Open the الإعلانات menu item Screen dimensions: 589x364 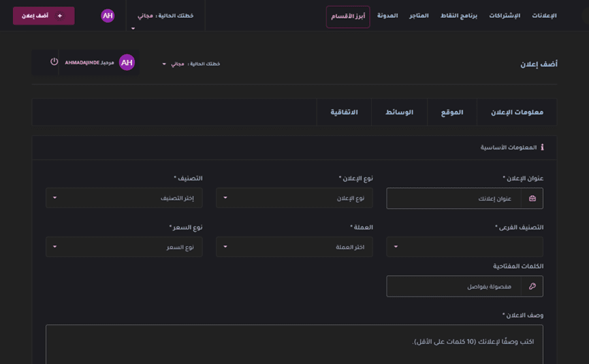[544, 16]
